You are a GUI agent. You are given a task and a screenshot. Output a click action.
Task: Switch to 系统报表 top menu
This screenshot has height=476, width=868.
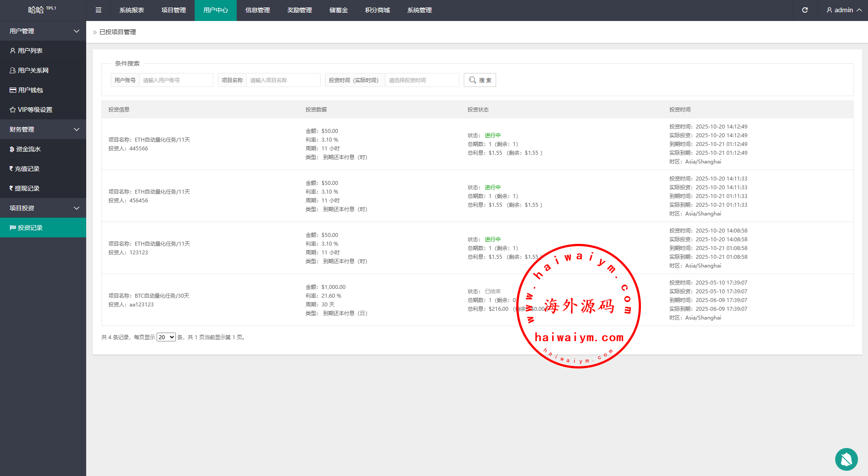coord(132,10)
